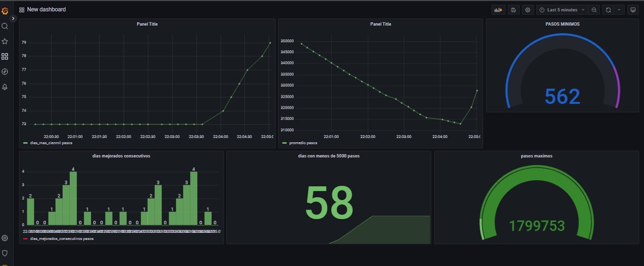
Task: Click the 22:00:30 x-axis label
Action: [x=50, y=137]
